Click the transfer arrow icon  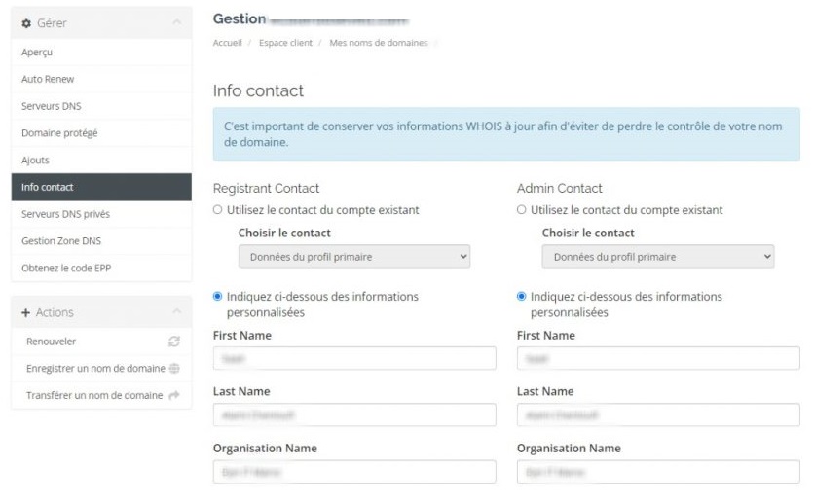174,396
